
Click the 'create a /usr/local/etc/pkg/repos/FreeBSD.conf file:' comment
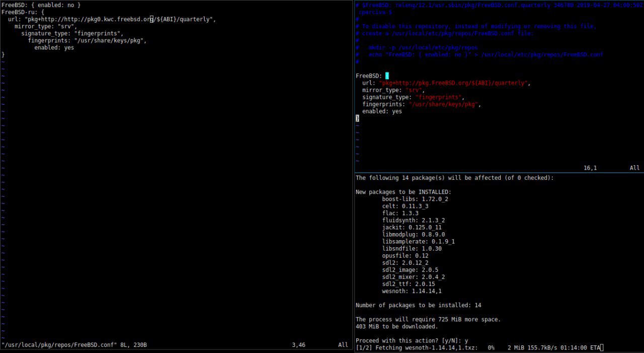(x=444, y=33)
